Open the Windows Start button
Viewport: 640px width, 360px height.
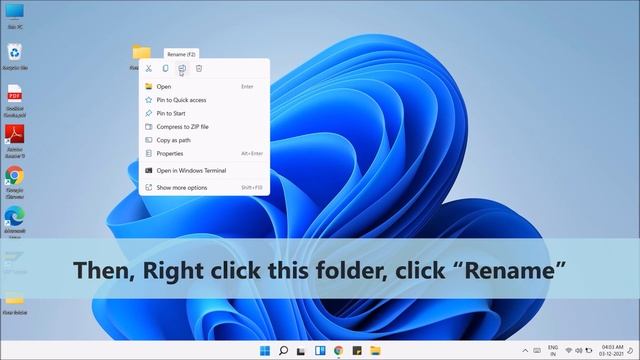265,351
